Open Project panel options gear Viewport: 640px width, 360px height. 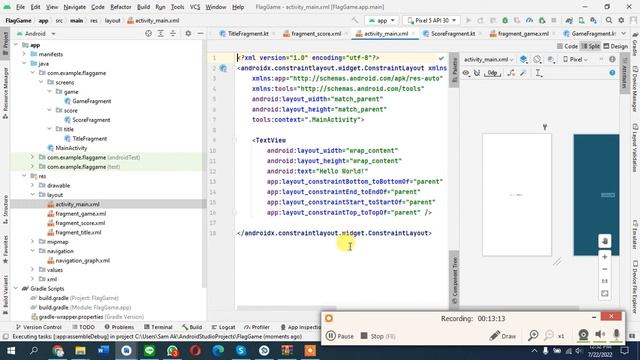[x=188, y=33]
